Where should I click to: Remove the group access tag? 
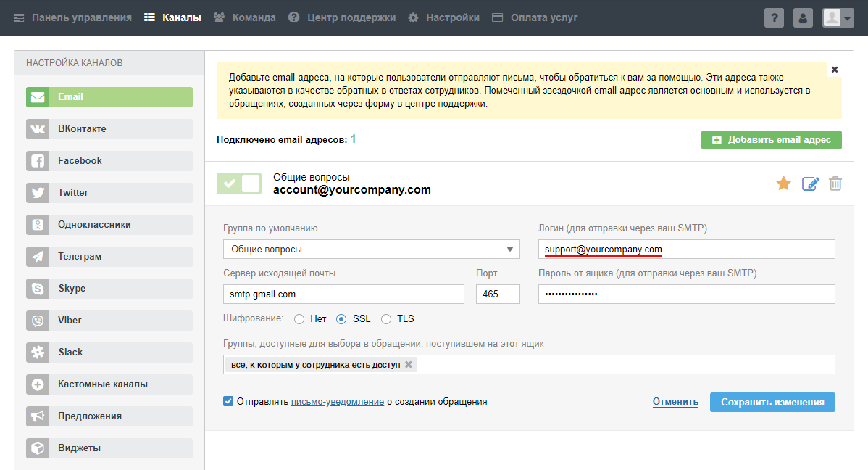[x=409, y=365]
